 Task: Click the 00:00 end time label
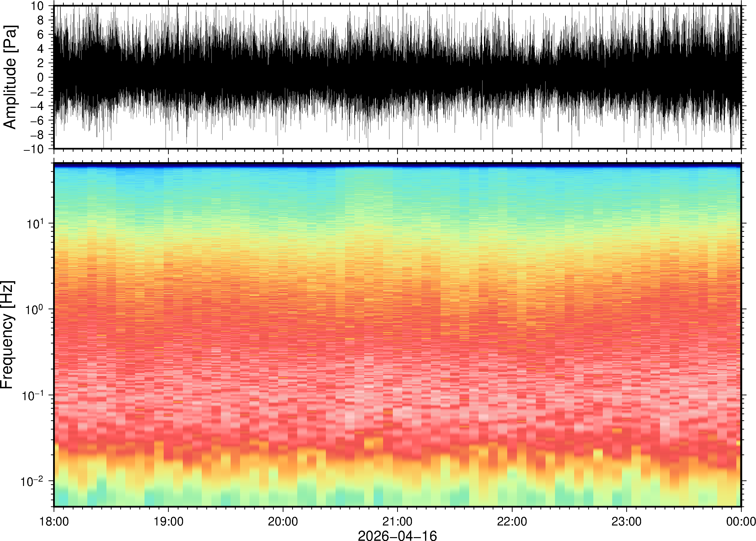click(x=741, y=521)
